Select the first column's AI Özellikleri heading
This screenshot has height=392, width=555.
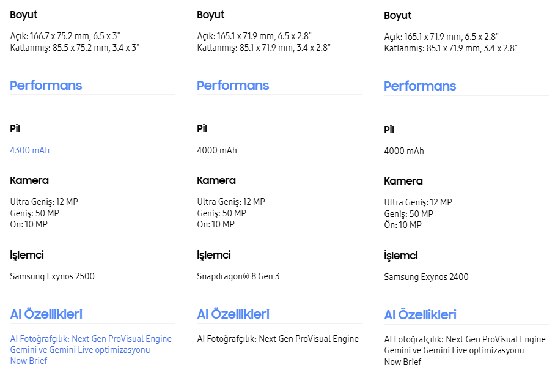[46, 314]
